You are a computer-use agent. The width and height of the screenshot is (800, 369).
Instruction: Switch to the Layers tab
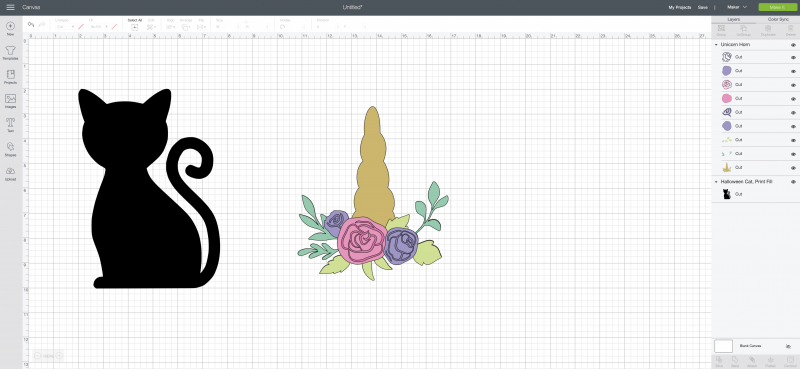[734, 19]
